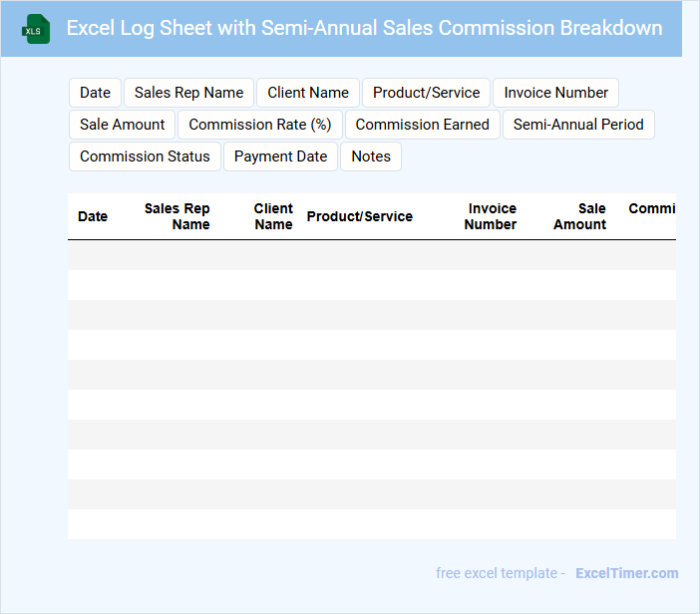
Task: Click the Date column header
Action: point(93,216)
